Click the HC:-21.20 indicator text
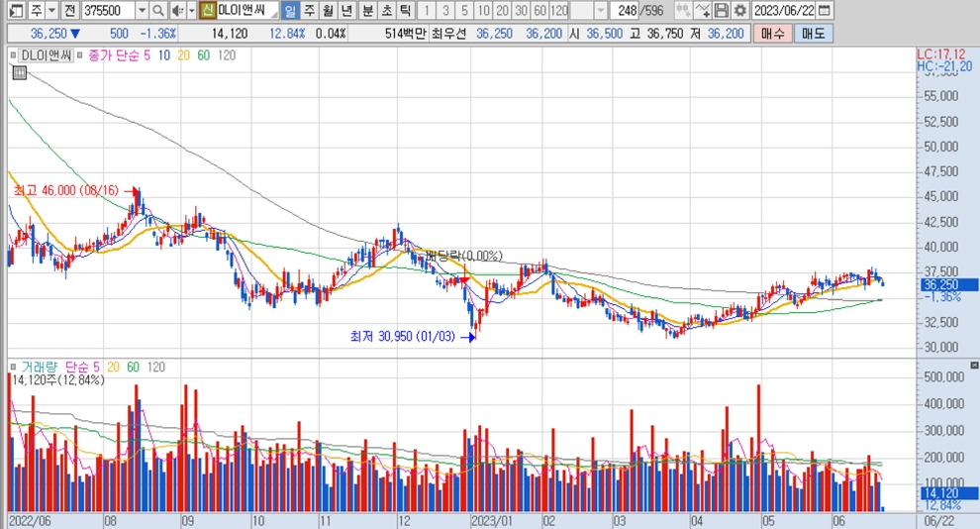The height and width of the screenshot is (529, 980). pos(944,66)
